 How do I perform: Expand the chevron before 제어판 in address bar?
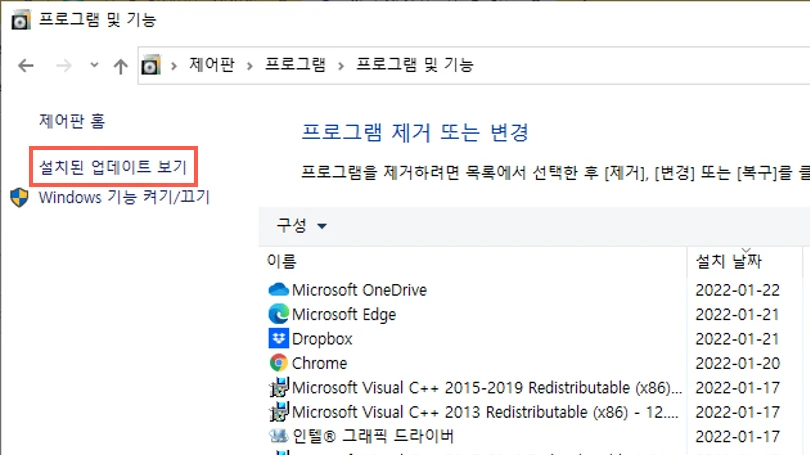click(x=174, y=66)
